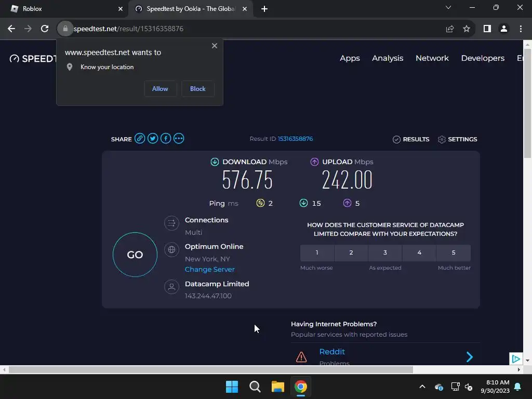Click the Datacamp Limited user icon
This screenshot has width=532, height=399.
pyautogui.click(x=171, y=287)
